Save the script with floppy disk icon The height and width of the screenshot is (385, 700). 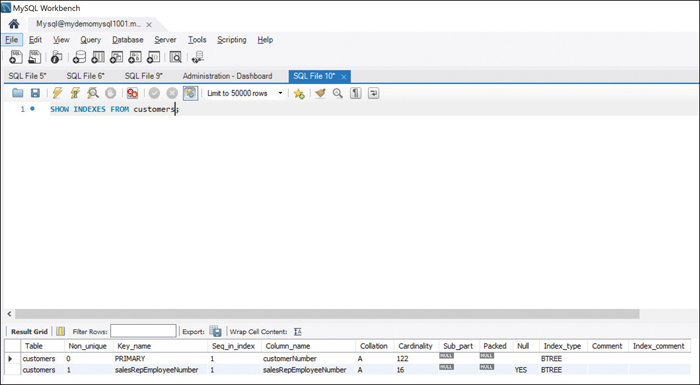coord(35,93)
